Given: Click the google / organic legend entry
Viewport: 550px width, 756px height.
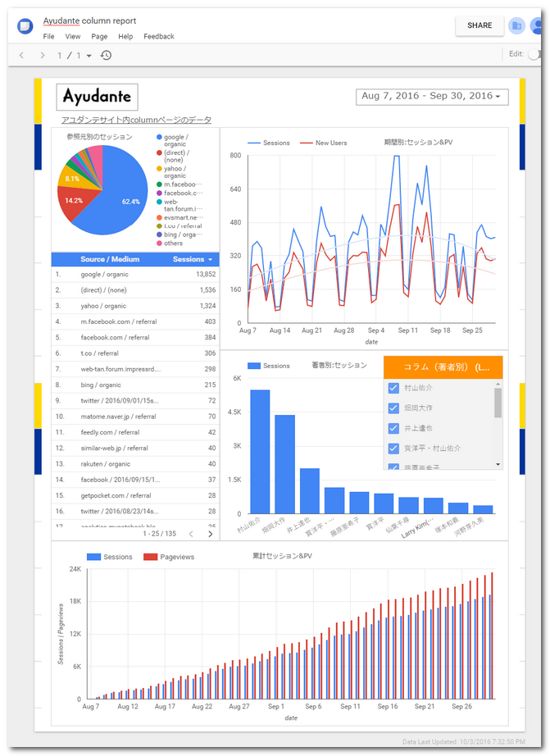Looking at the screenshot, I should pos(173,140).
